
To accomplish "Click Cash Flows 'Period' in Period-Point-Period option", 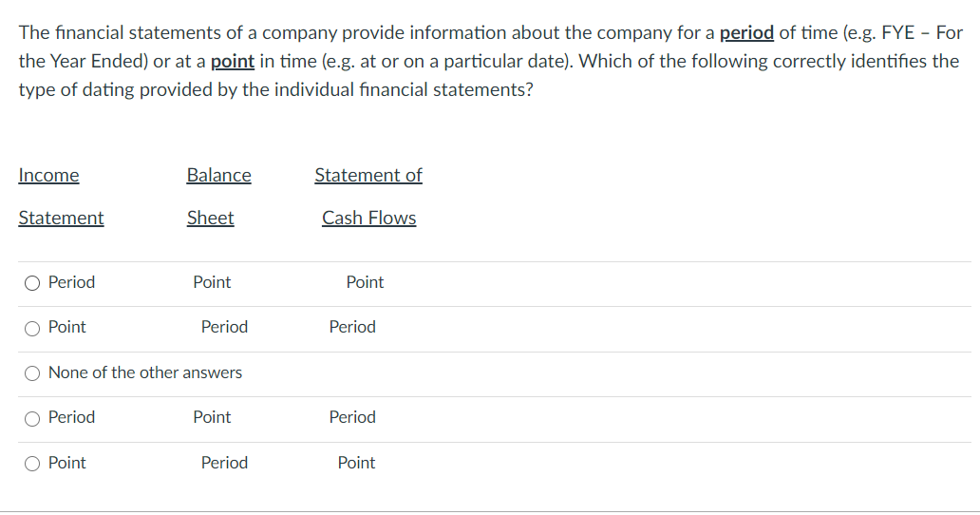I will click(352, 417).
